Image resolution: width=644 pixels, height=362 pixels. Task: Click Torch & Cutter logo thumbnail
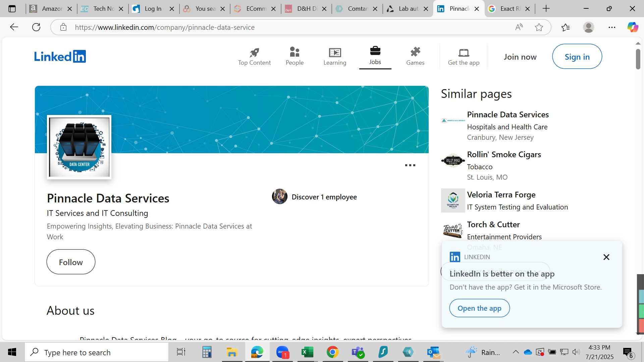click(453, 230)
